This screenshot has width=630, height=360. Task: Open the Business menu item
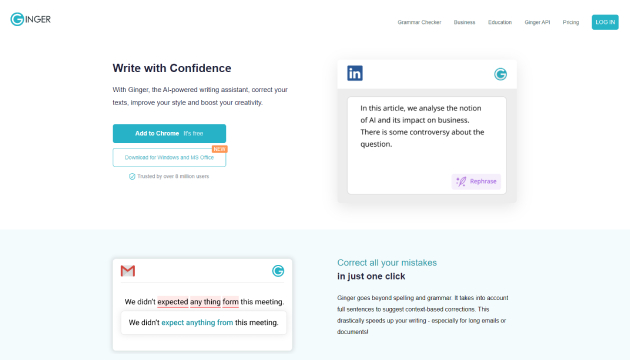click(x=464, y=22)
